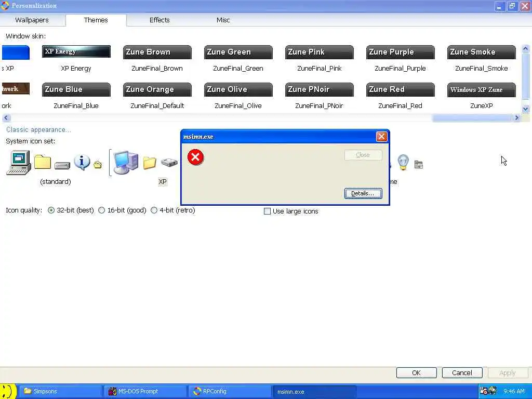Image resolution: width=532 pixels, height=399 pixels.
Task: Select the Zune Purple window skin
Action: pyautogui.click(x=401, y=52)
